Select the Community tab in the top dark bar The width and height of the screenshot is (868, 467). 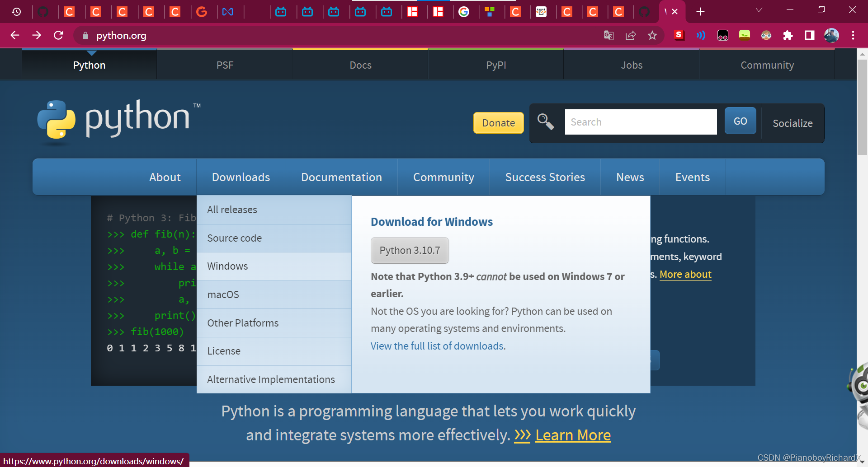coord(767,65)
